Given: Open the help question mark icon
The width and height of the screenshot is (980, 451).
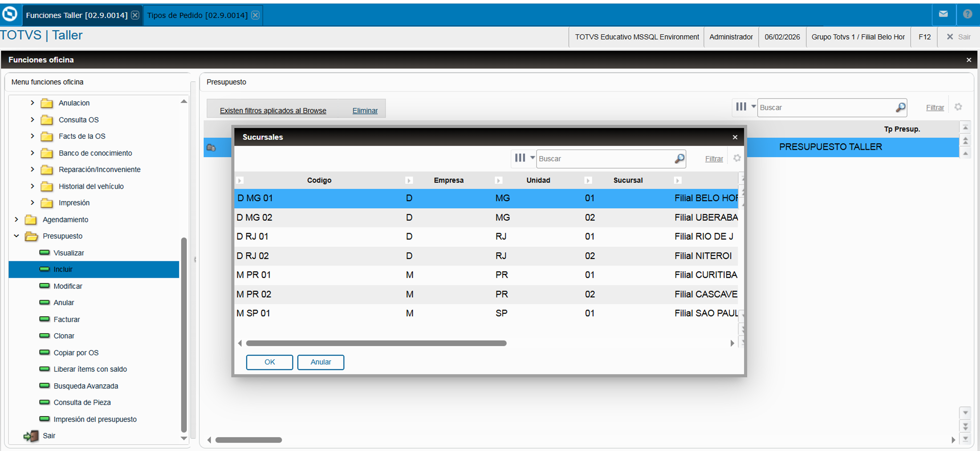Looking at the screenshot, I should 968,14.
